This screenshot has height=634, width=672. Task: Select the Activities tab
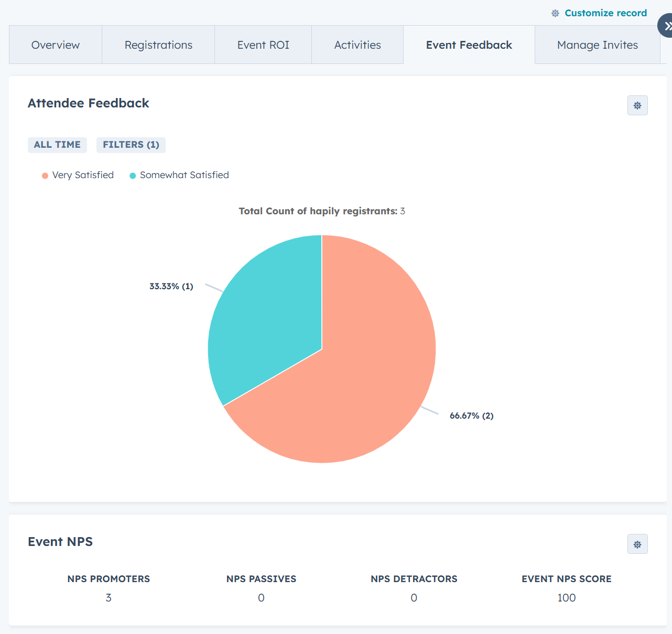click(357, 45)
